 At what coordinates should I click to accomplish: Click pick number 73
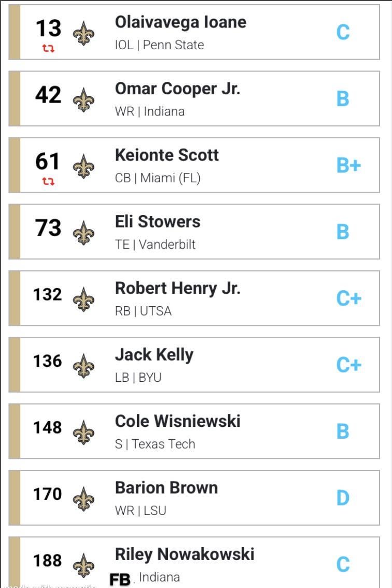[x=48, y=228]
